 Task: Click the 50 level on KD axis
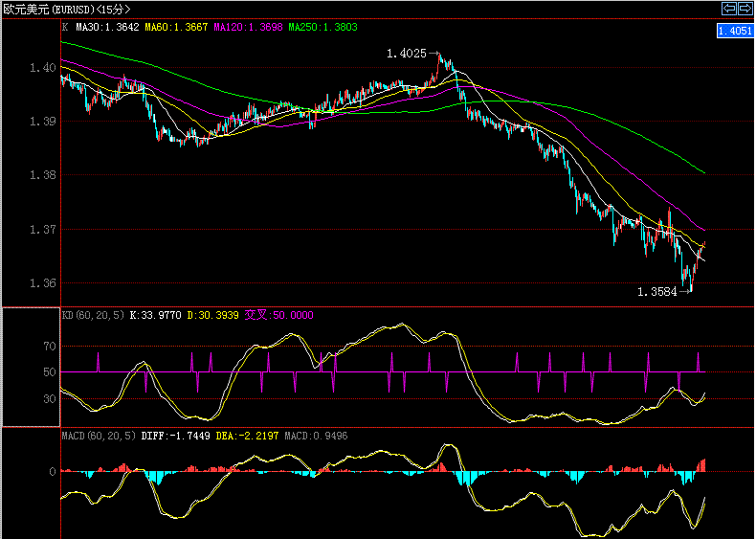pyautogui.click(x=50, y=372)
